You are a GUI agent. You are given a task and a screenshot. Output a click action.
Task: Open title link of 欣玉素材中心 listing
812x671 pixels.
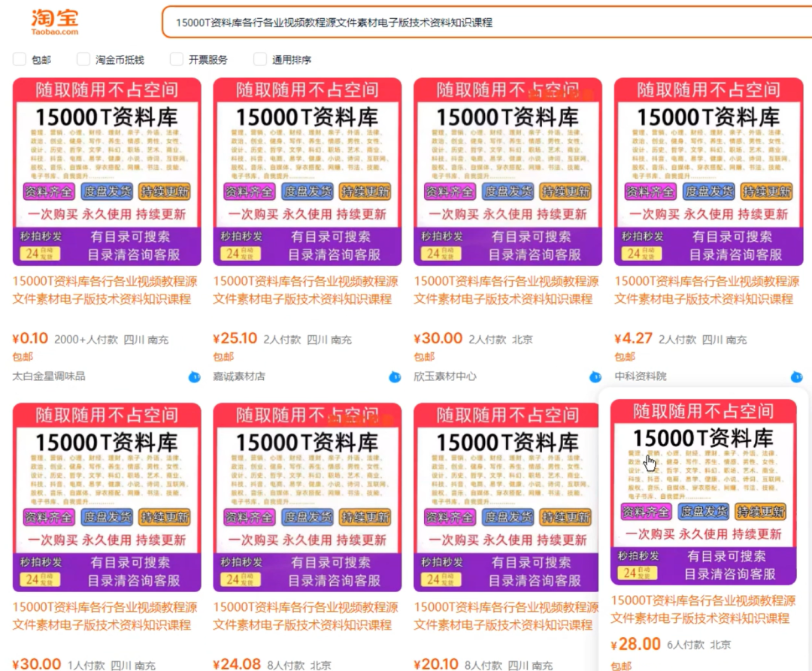pyautogui.click(x=506, y=290)
